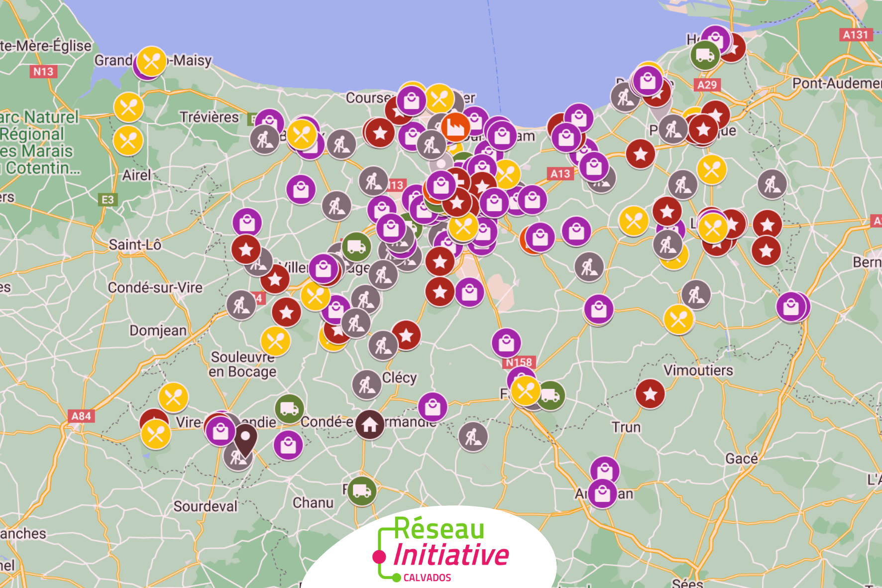Click the Réseau Initiative Calvados logo
Image resolution: width=882 pixels, height=588 pixels.
(x=441, y=549)
